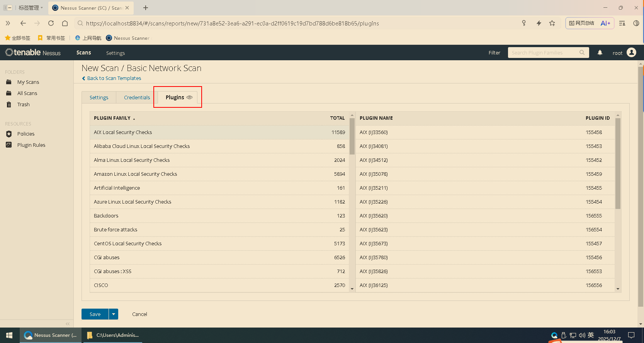Click the search magnifier in plugin search
The width and height of the screenshot is (644, 343).
(x=582, y=53)
